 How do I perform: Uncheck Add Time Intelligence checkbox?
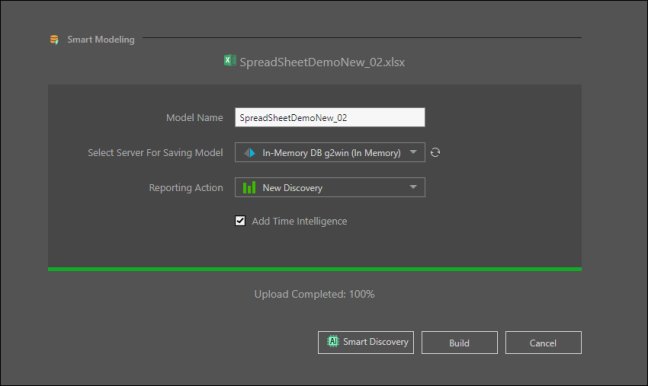(240, 221)
